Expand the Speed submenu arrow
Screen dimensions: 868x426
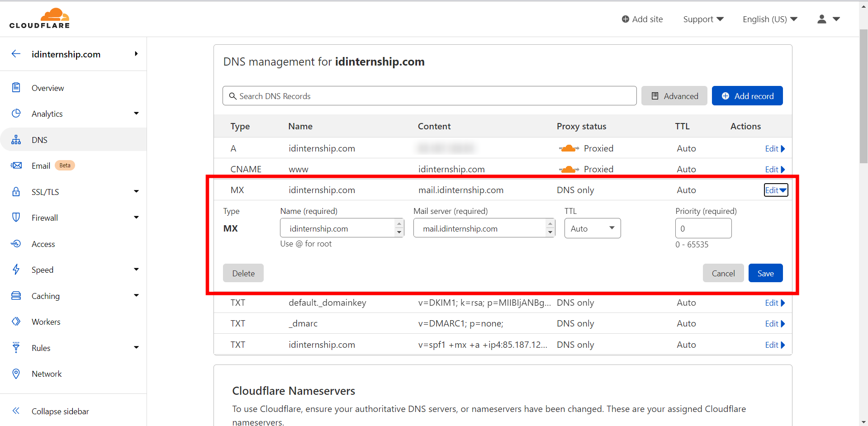point(136,270)
